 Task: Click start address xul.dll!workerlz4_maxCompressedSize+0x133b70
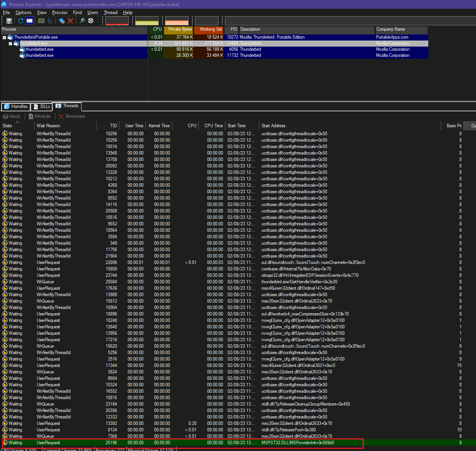pos(305,314)
